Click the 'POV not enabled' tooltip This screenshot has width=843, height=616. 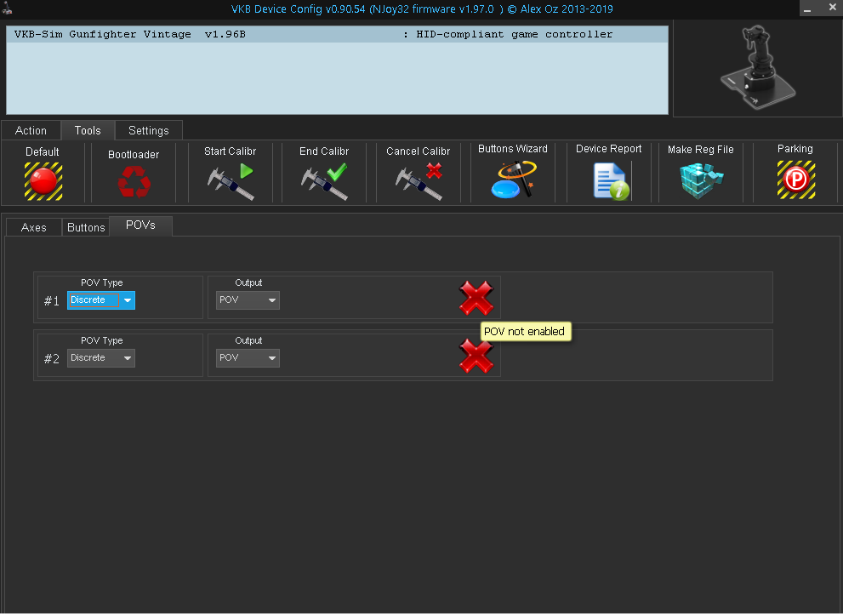tap(525, 332)
